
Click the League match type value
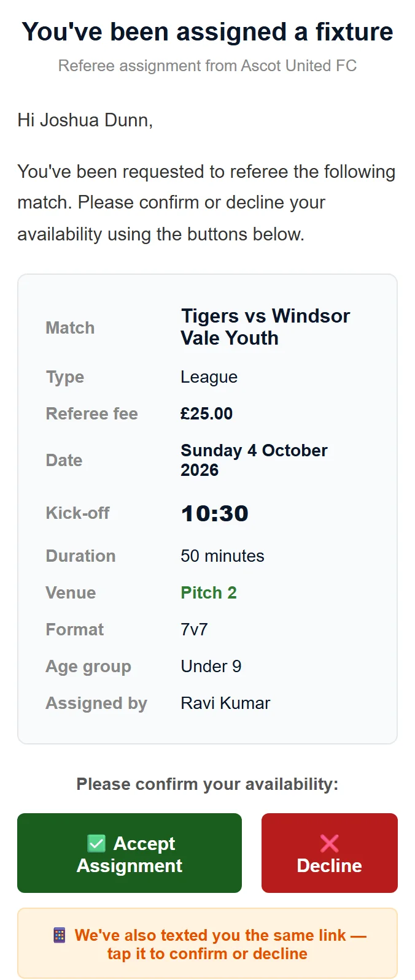click(209, 377)
